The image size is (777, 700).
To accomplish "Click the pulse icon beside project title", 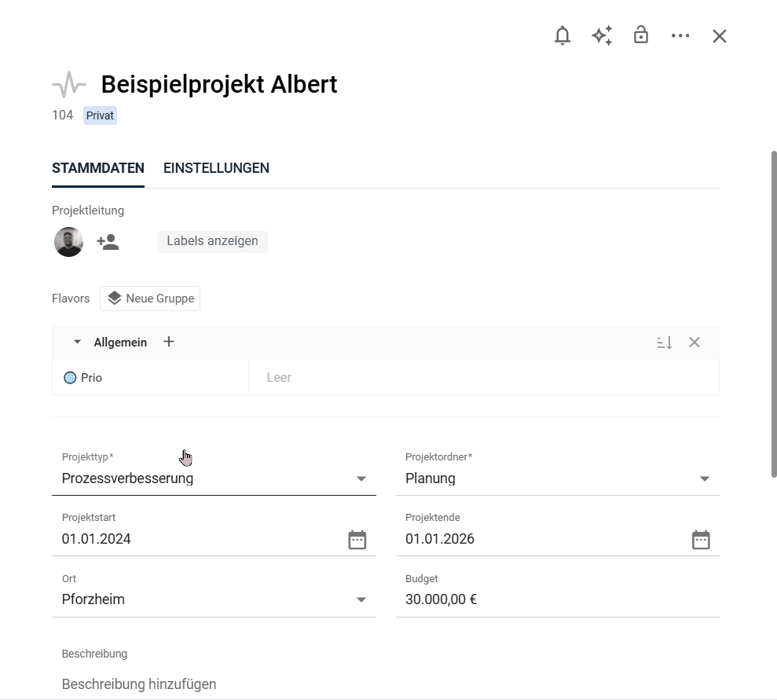I will coord(69,84).
